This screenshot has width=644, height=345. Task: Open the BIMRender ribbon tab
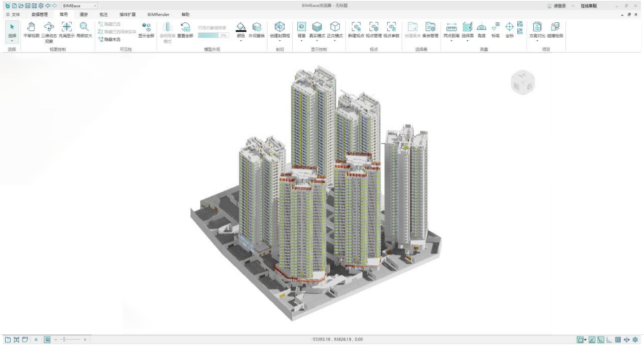(158, 14)
